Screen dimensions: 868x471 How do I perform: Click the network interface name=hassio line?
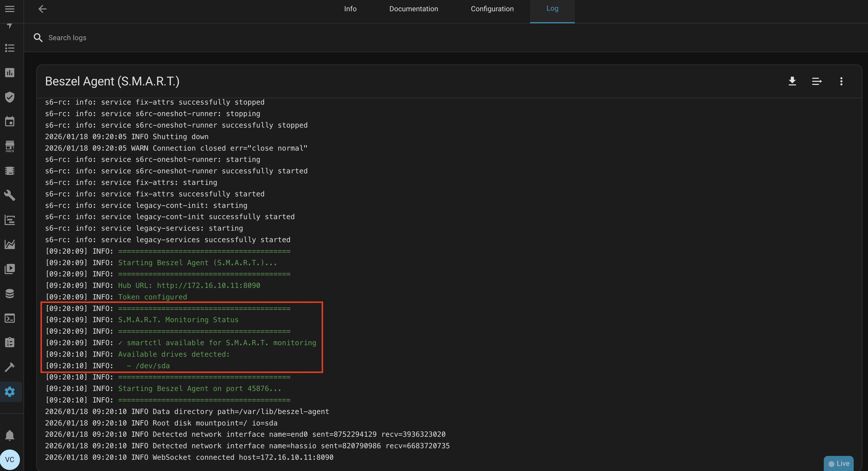pyautogui.click(x=247, y=446)
